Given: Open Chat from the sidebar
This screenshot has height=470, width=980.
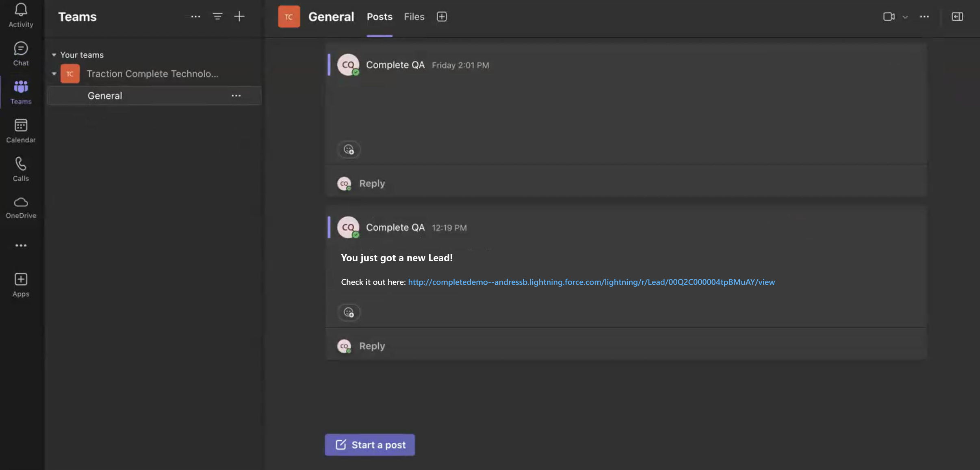Looking at the screenshot, I should [21, 54].
